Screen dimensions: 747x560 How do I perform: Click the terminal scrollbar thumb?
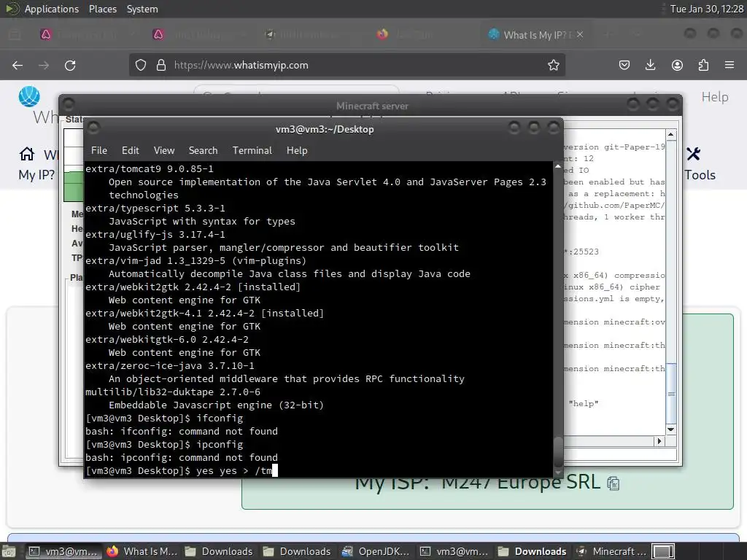[558, 452]
